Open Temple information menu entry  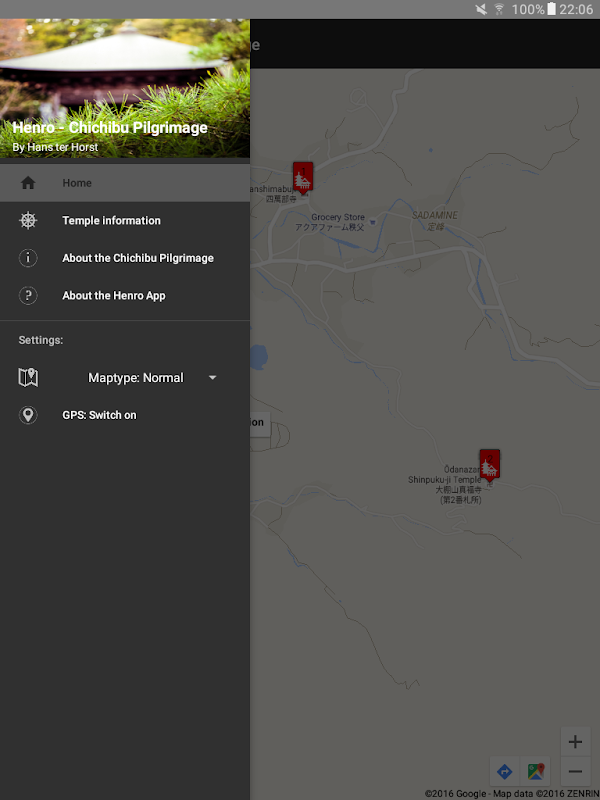pos(125,220)
